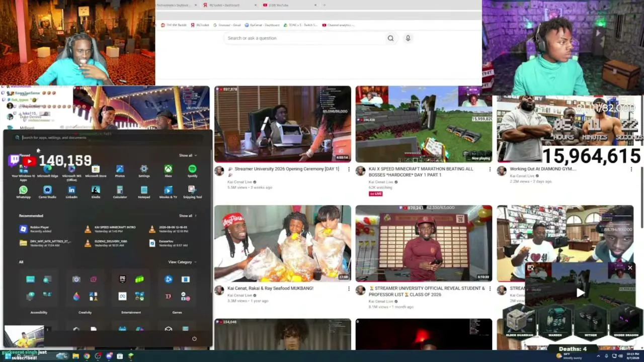
Task: Open Notepad from pinned apps
Action: 144,192
